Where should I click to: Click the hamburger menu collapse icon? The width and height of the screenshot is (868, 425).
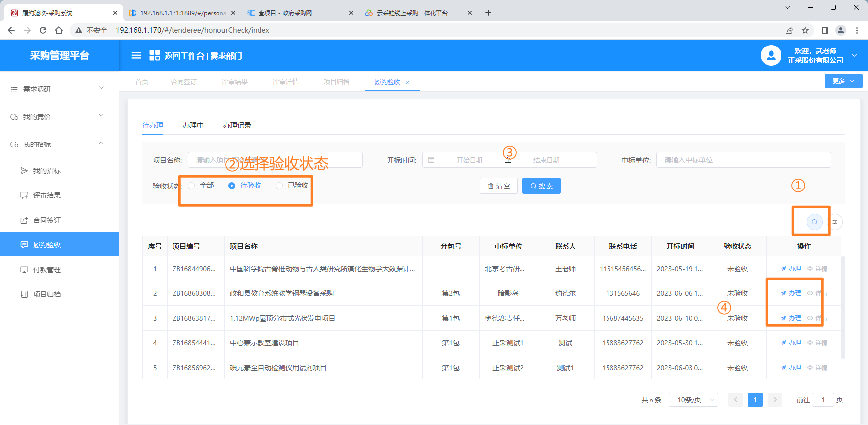click(136, 55)
